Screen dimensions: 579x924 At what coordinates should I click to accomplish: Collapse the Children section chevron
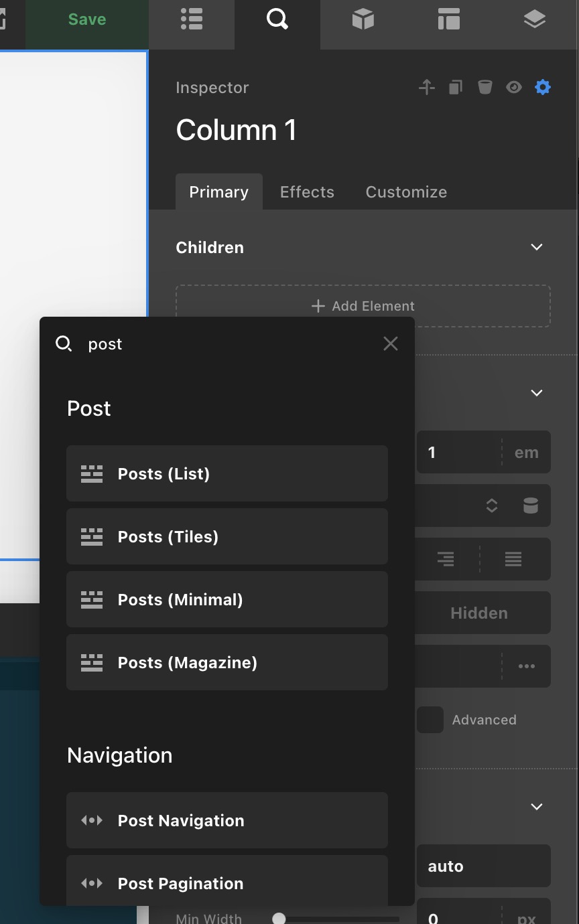(536, 247)
